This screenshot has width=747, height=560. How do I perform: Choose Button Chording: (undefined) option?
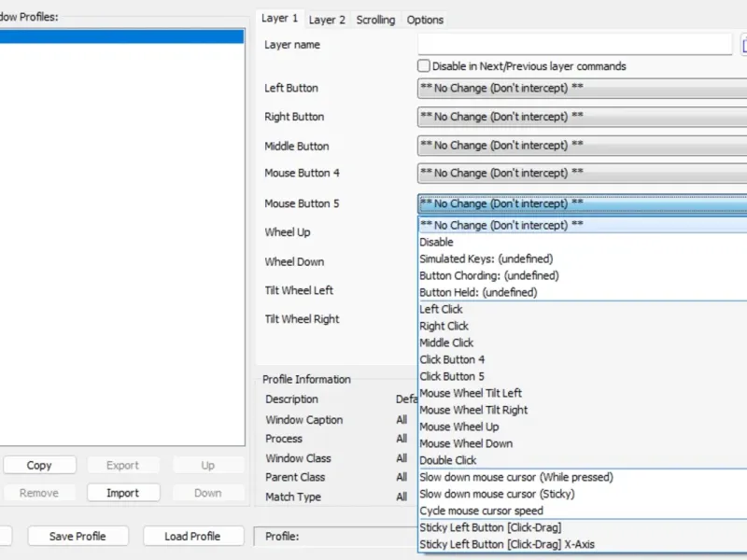click(583, 275)
